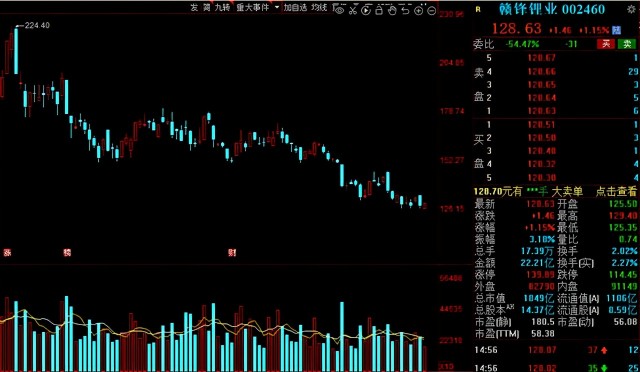Click the blue 融 margin badge
The height and width of the screenshot is (372, 640).
point(616,30)
